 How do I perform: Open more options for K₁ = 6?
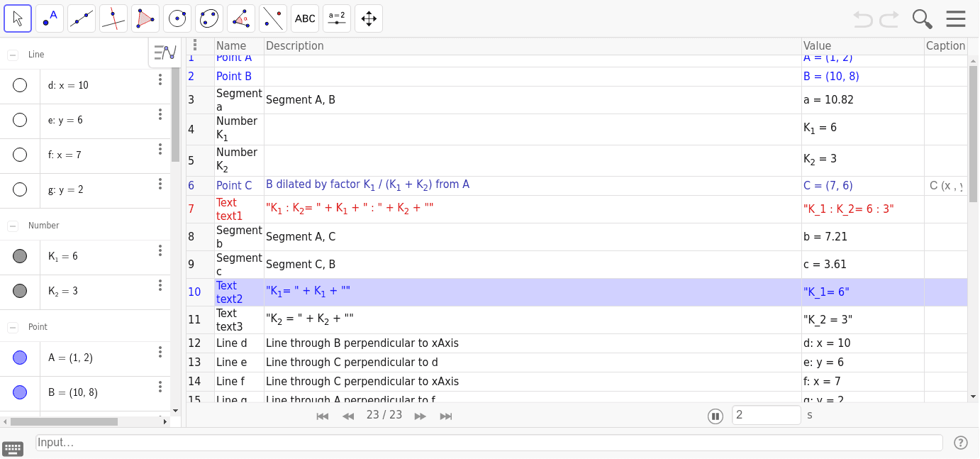coord(160,250)
